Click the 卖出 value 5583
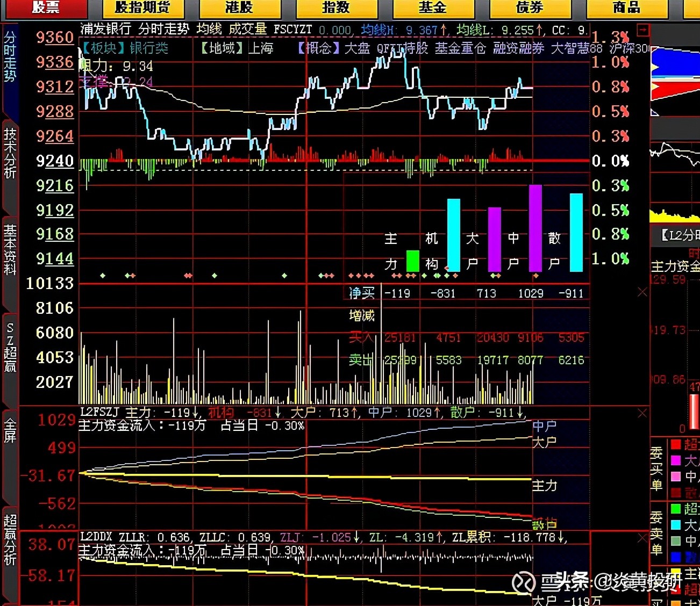700x606 pixels. 448,360
